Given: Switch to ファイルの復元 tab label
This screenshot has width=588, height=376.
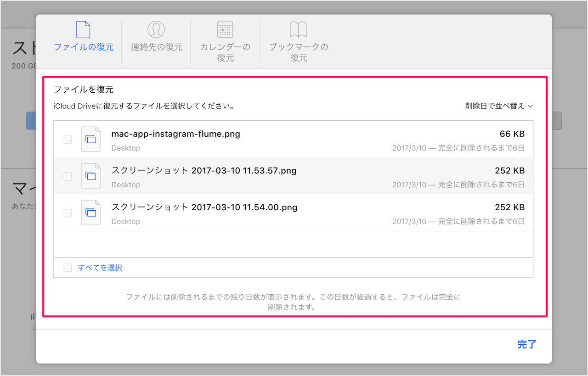Looking at the screenshot, I should 84,47.
